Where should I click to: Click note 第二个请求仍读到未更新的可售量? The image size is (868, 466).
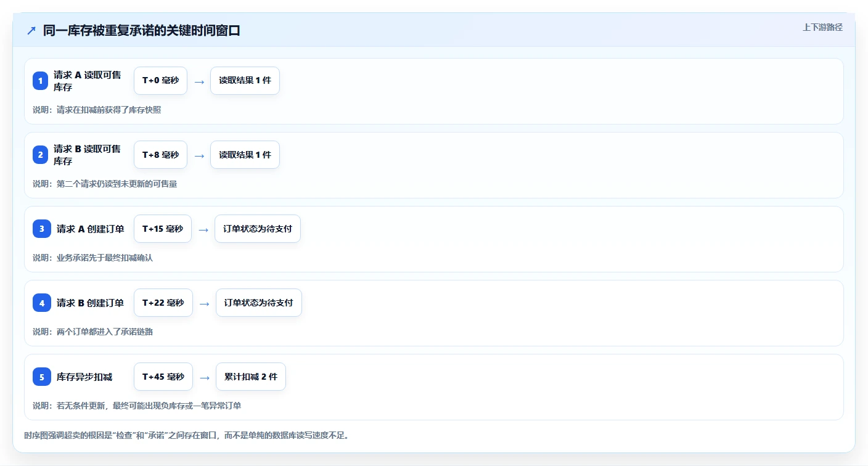tap(105, 184)
